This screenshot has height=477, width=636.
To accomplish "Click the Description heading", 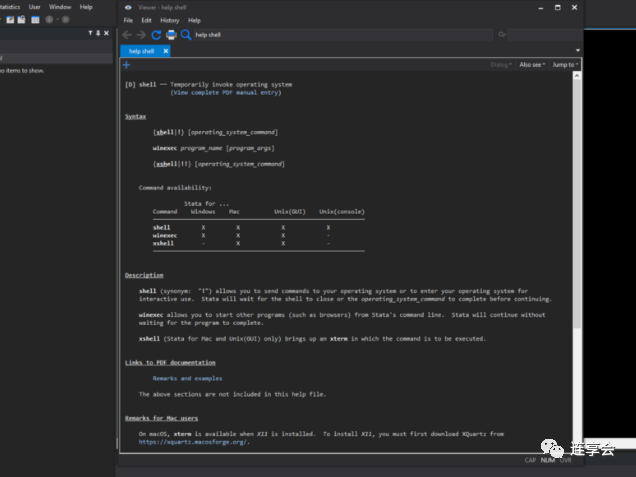I will 144,275.
